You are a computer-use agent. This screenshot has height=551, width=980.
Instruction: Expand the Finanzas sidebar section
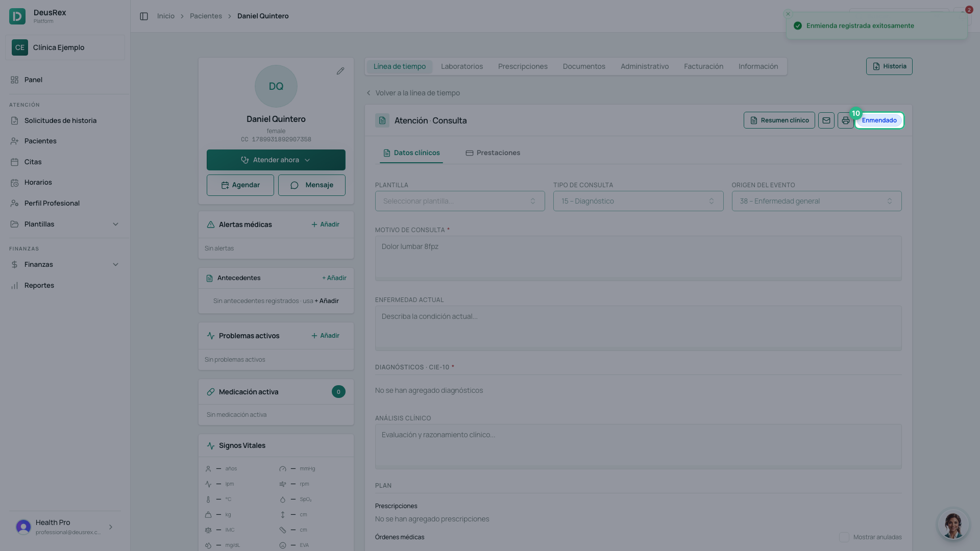65,264
